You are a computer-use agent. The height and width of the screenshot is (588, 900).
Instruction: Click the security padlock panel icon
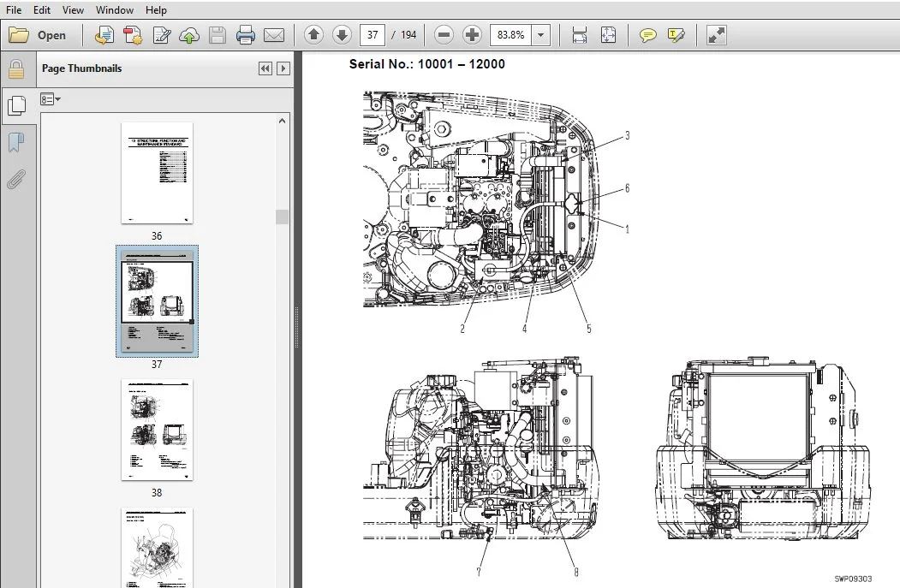point(16,69)
